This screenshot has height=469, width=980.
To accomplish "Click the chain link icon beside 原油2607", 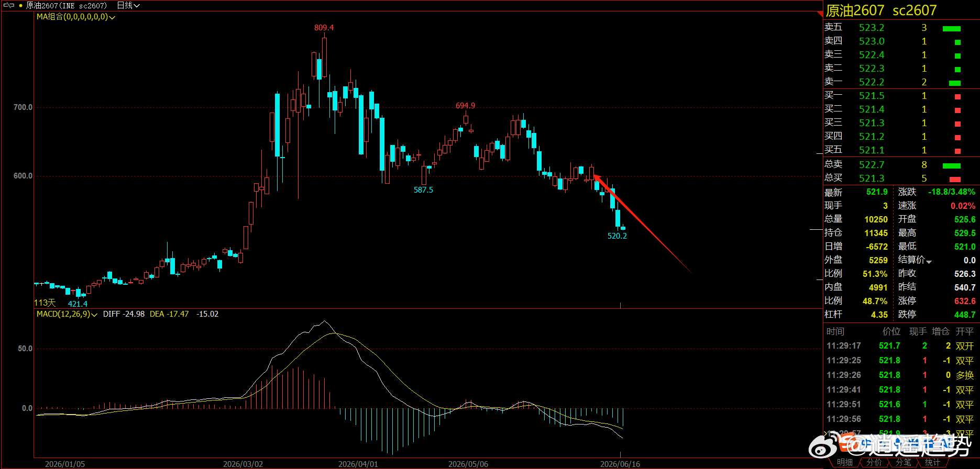I will pos(9,5).
